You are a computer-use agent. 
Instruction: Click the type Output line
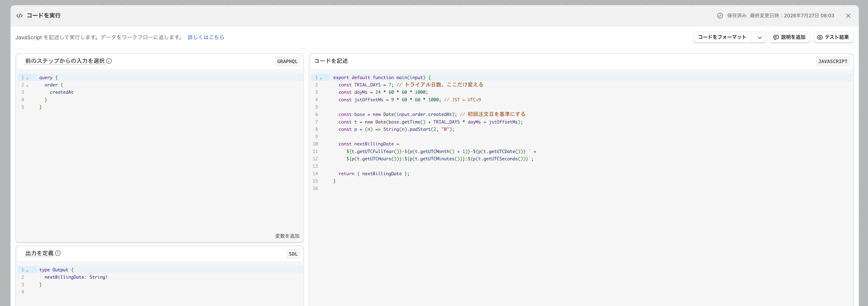point(56,269)
